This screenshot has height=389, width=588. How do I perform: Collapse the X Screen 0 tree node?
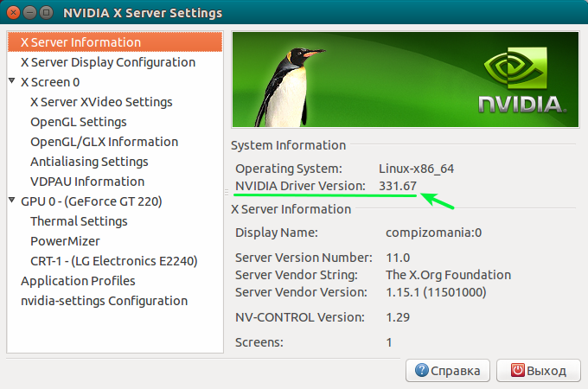click(11, 82)
